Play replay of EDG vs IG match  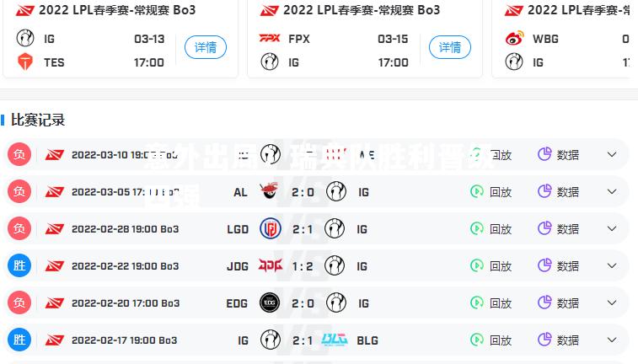(491, 303)
